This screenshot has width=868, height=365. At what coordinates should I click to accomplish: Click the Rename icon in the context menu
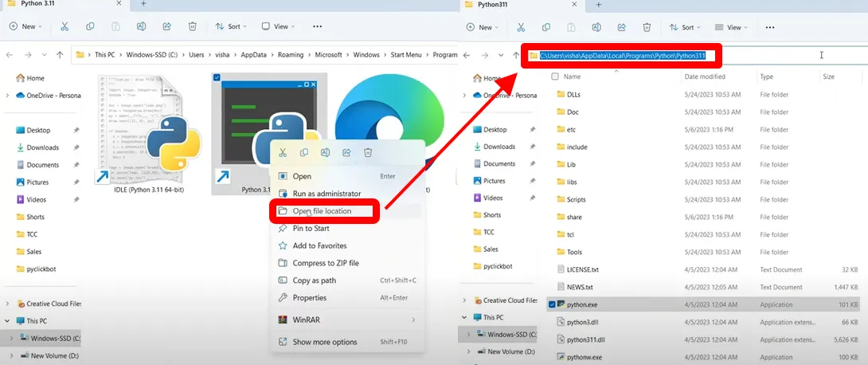click(x=326, y=153)
